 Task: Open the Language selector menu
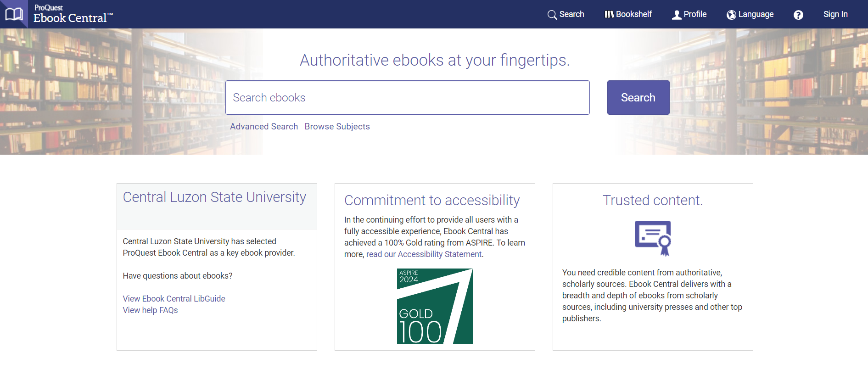coord(750,14)
